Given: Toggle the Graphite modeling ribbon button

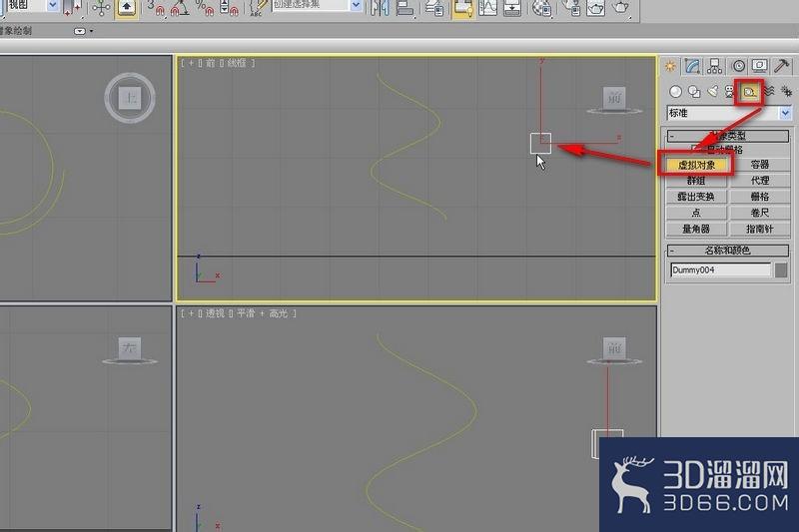Looking at the screenshot, I should [462, 8].
